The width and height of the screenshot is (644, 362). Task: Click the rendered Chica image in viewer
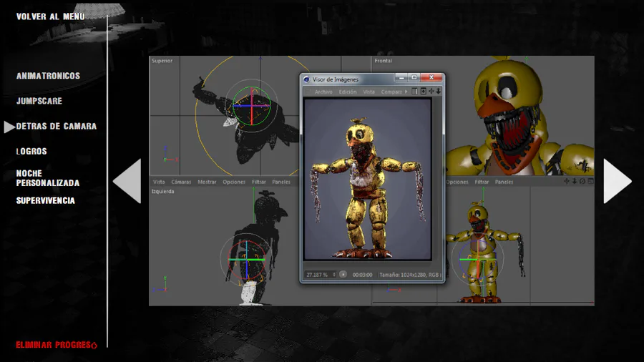368,180
